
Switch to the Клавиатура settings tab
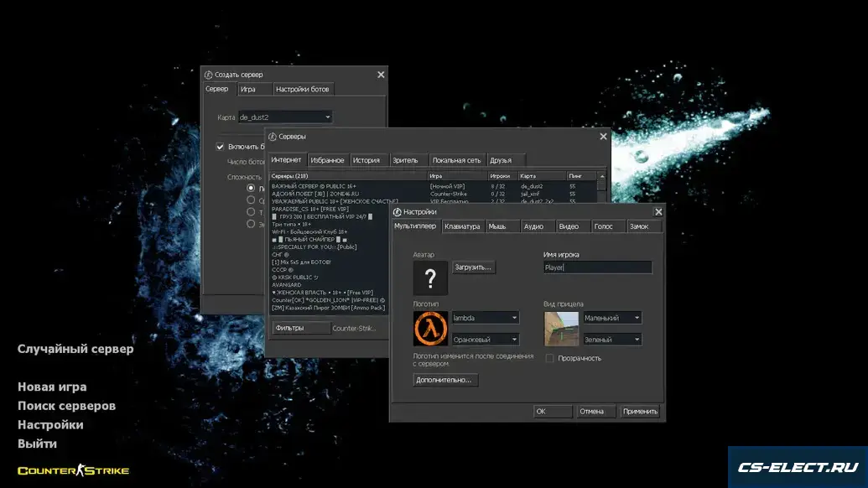pos(462,226)
